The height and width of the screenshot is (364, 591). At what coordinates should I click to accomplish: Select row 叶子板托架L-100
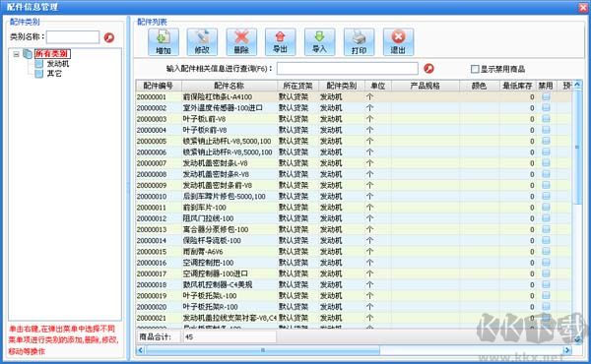(354, 295)
